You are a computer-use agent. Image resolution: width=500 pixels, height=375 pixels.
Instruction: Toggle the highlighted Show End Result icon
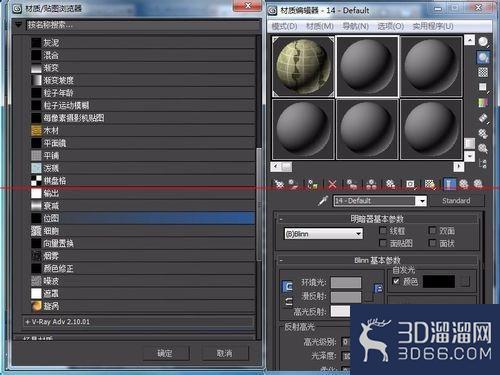(x=449, y=184)
